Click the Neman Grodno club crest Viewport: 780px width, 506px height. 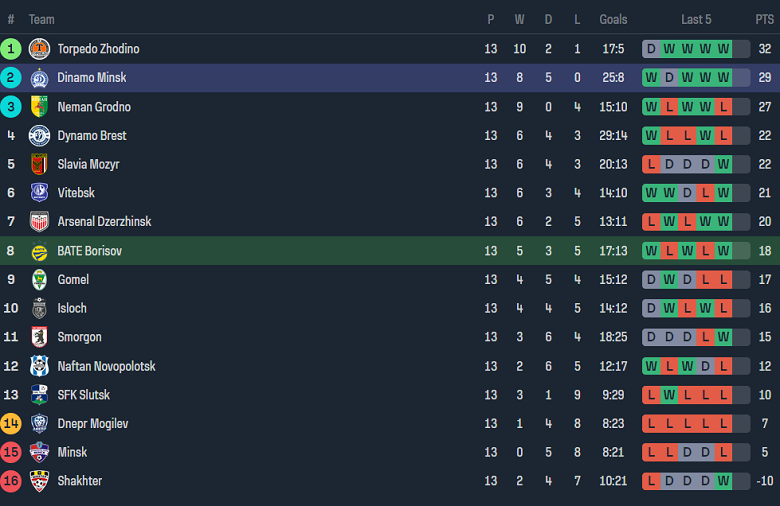coord(39,107)
